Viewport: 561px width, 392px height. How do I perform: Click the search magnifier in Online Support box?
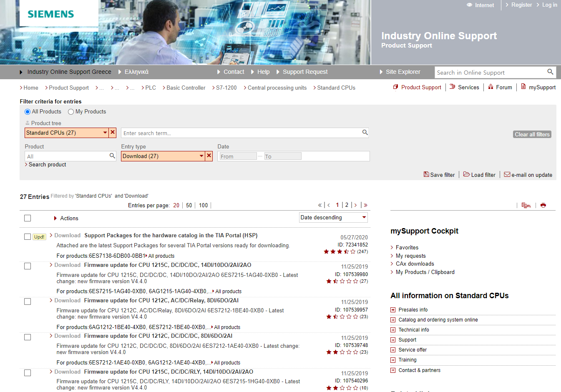[551, 72]
